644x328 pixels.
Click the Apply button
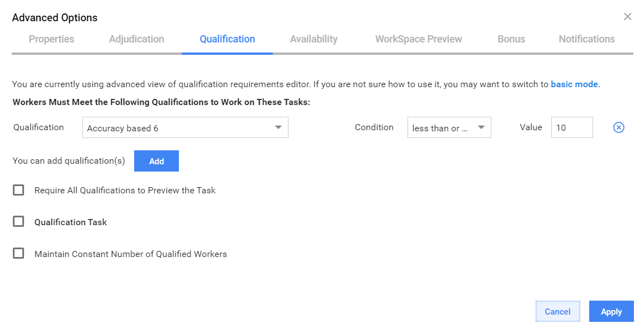click(611, 312)
